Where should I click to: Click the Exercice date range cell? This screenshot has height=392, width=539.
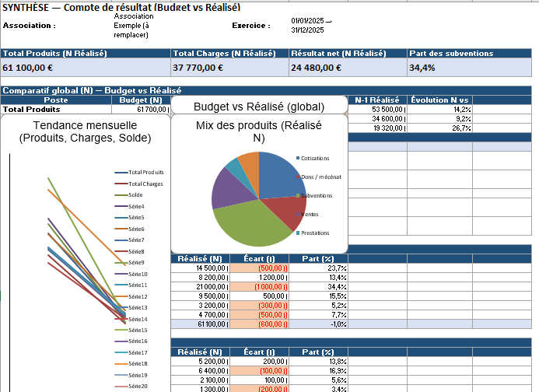point(311,26)
